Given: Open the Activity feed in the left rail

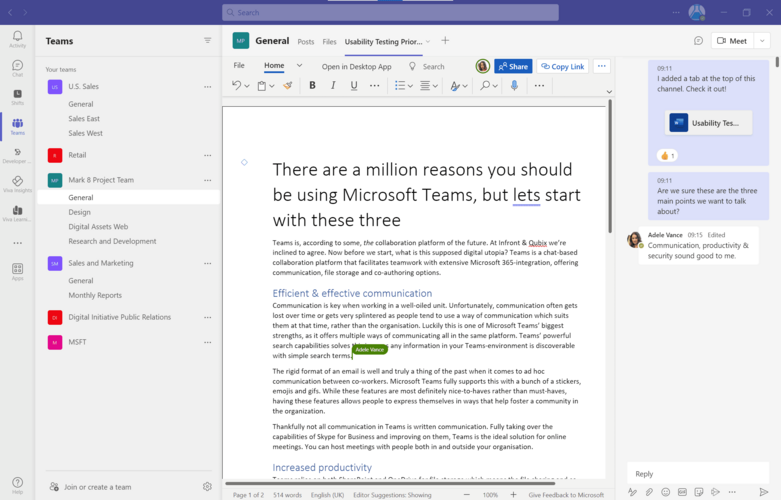Looking at the screenshot, I should [x=17, y=39].
